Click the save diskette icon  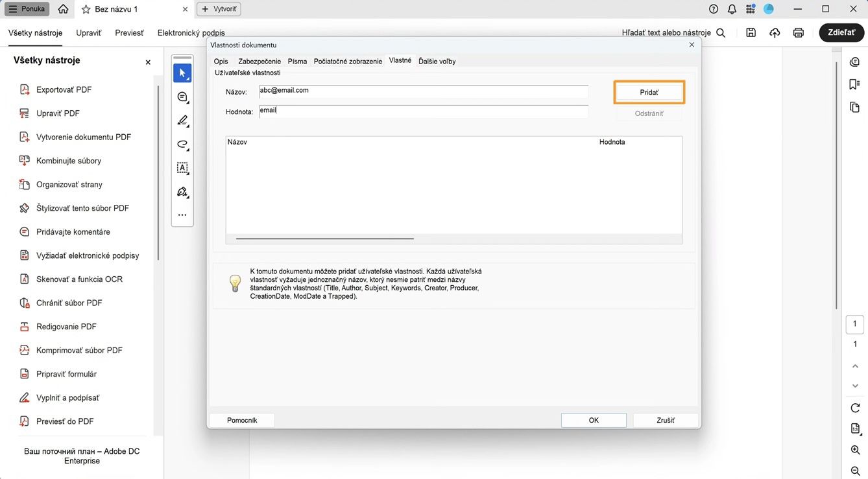[x=751, y=32]
